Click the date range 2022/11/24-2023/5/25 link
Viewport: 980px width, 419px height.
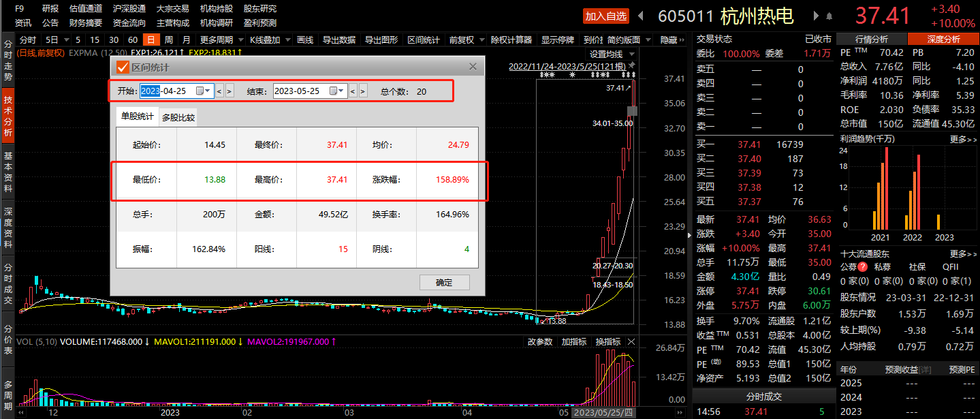coord(567,66)
